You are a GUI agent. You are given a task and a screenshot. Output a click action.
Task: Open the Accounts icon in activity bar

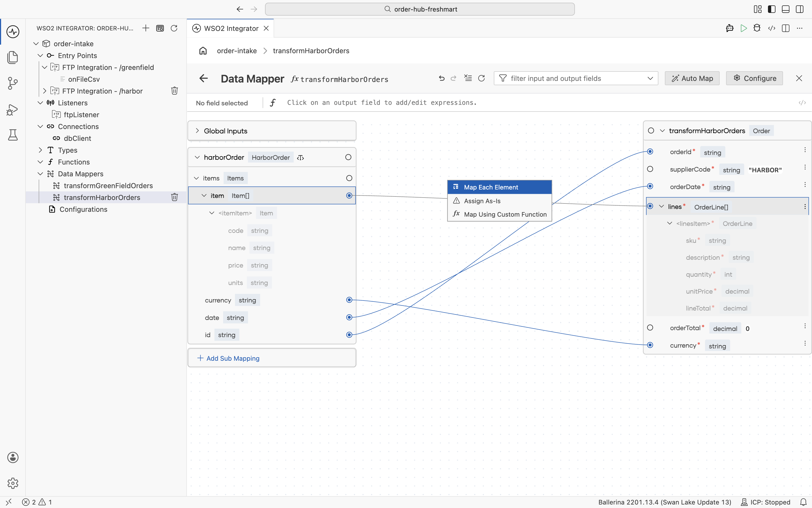[13, 457]
